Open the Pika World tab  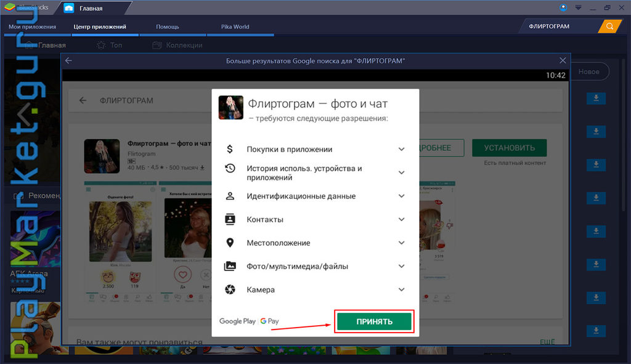tap(235, 26)
